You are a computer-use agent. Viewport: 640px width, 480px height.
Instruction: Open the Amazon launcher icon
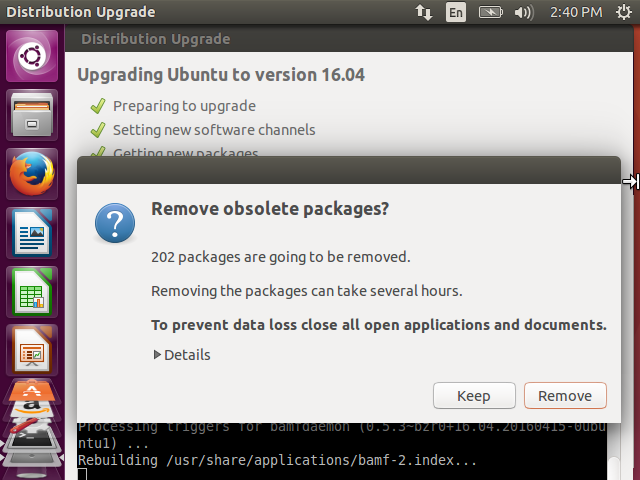point(32,408)
